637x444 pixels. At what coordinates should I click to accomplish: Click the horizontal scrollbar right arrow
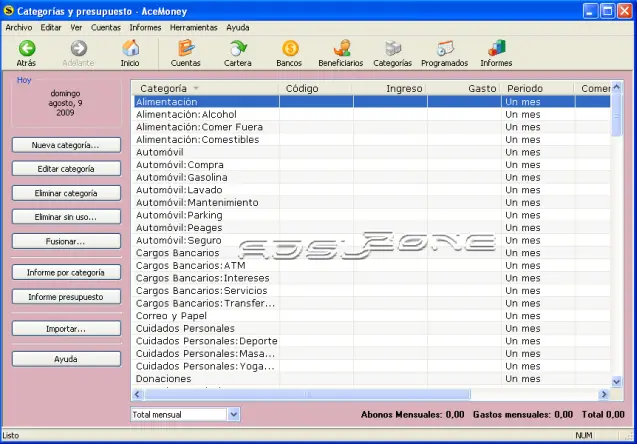[x=604, y=394]
